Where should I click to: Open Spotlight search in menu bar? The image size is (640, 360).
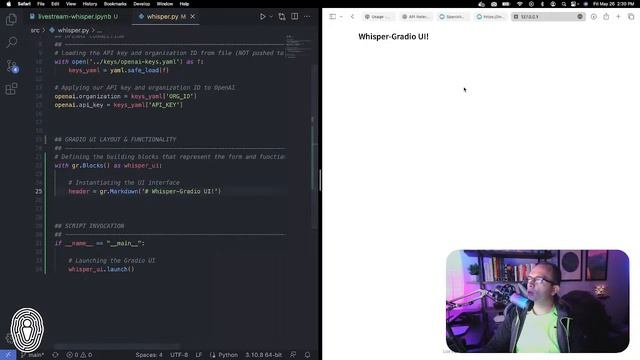coord(564,4)
